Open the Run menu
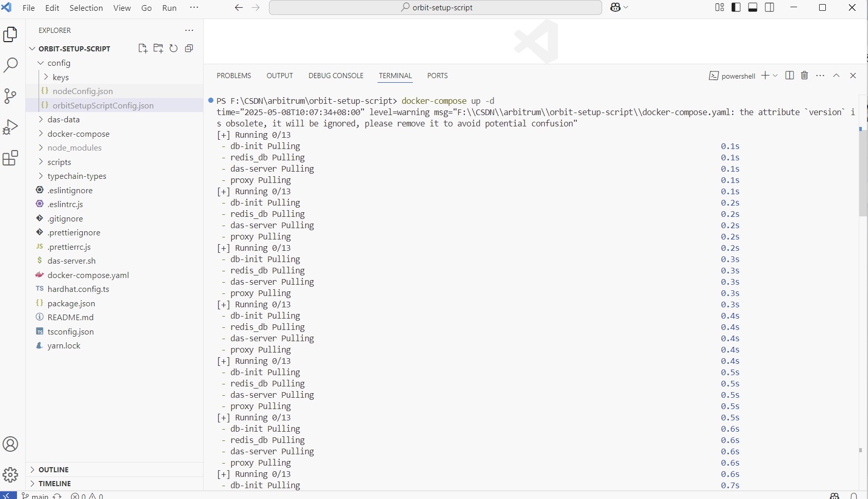 (169, 8)
